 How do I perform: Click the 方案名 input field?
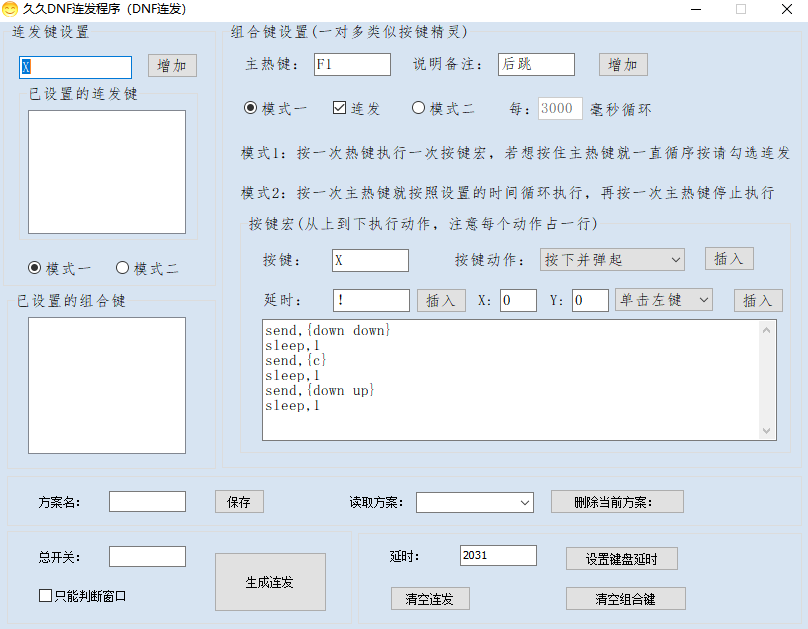coord(147,502)
